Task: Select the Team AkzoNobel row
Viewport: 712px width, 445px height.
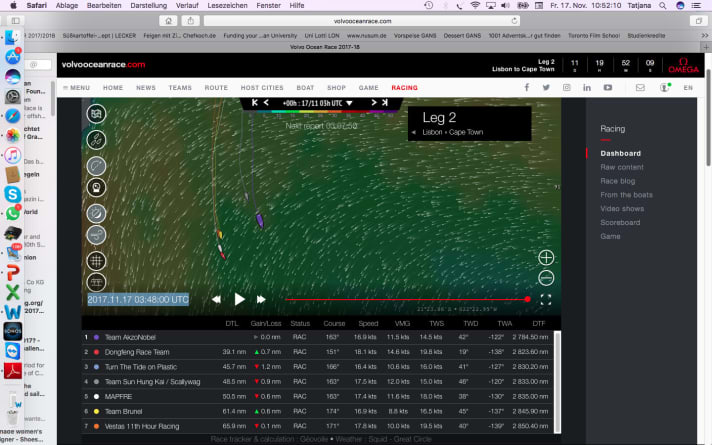Action: [x=318, y=337]
